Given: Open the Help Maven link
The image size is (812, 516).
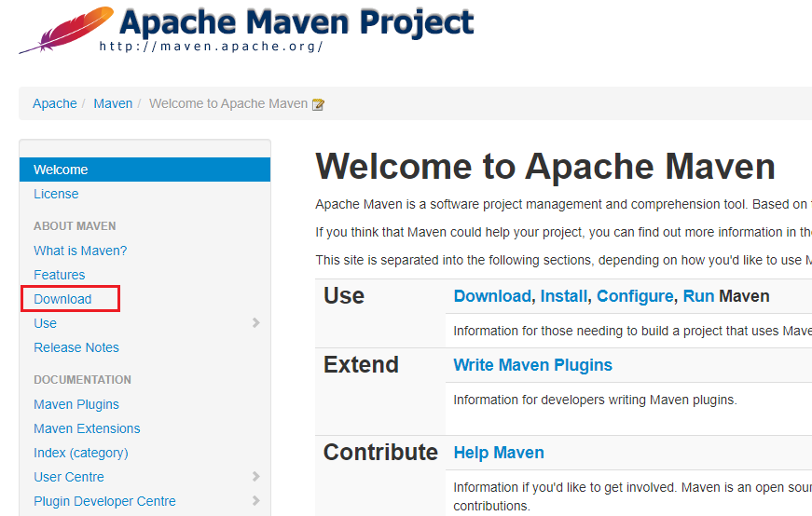Looking at the screenshot, I should pos(499,453).
